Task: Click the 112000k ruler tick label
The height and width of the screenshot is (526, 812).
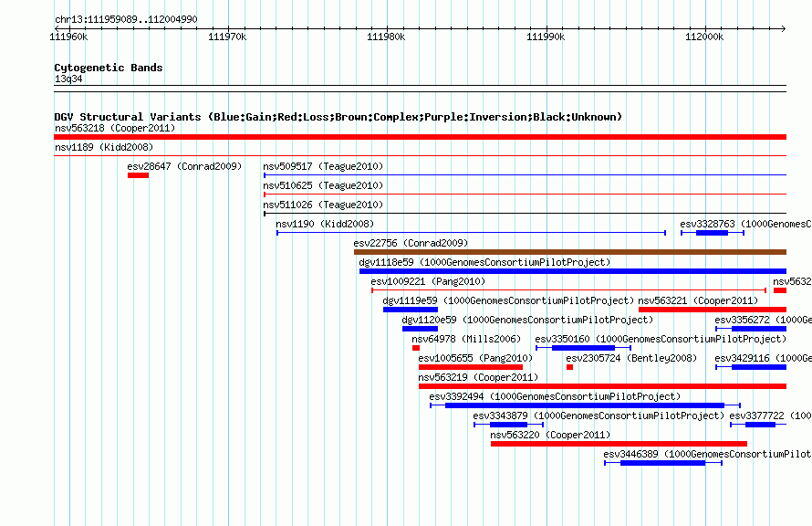Action: 704,37
